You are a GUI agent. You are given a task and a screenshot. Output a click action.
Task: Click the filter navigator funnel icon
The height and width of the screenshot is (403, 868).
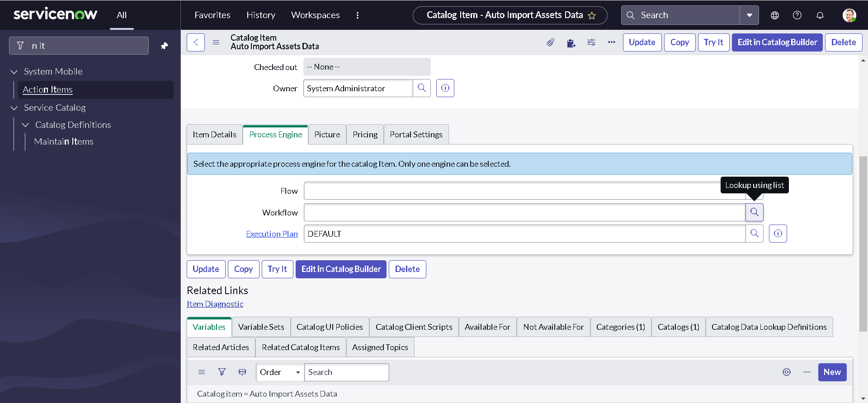pos(20,46)
